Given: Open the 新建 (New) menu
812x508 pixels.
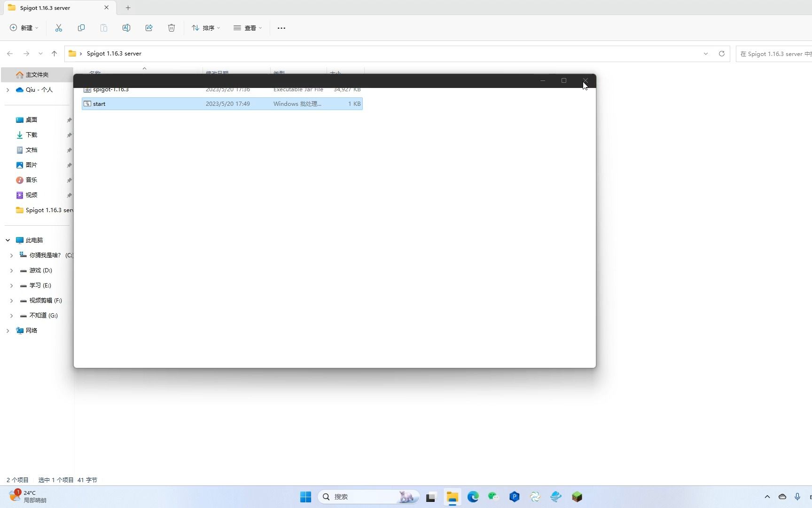Looking at the screenshot, I should [24, 28].
